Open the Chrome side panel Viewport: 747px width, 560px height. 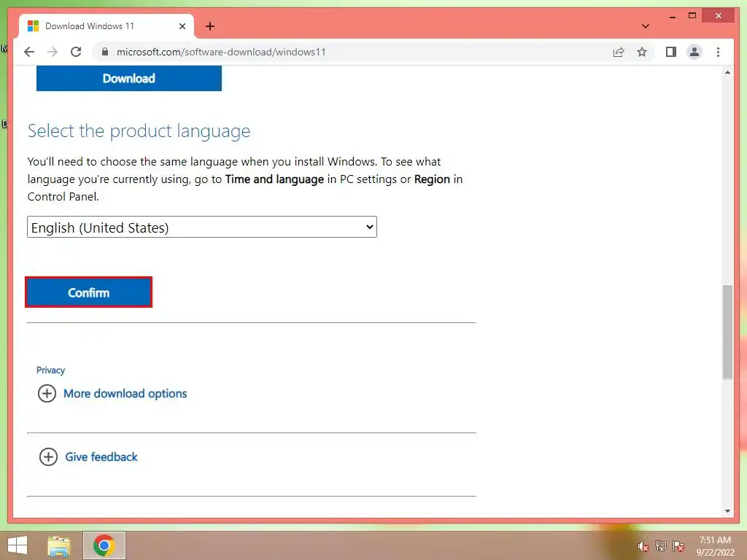pyautogui.click(x=671, y=52)
